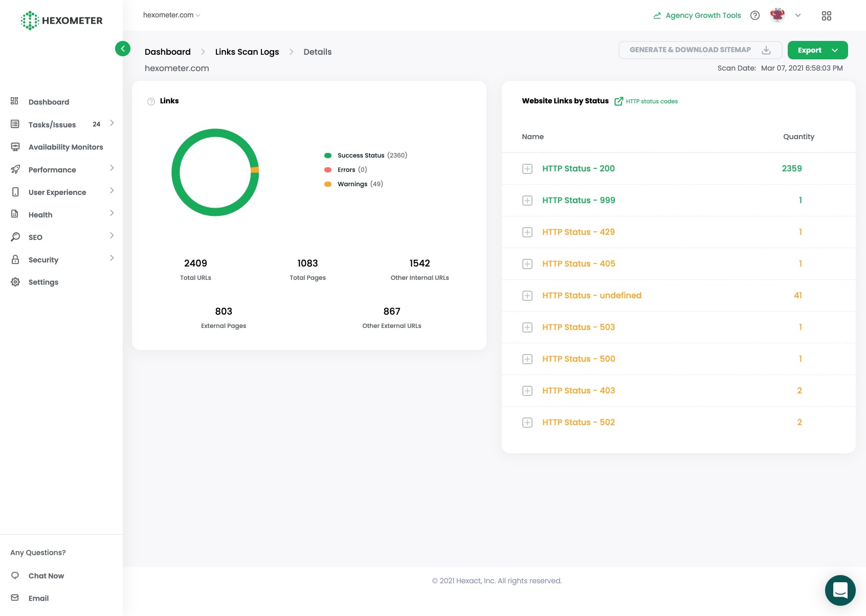Viewport: 866px width, 616px height.
Task: Select the Security menu item
Action: tap(43, 260)
